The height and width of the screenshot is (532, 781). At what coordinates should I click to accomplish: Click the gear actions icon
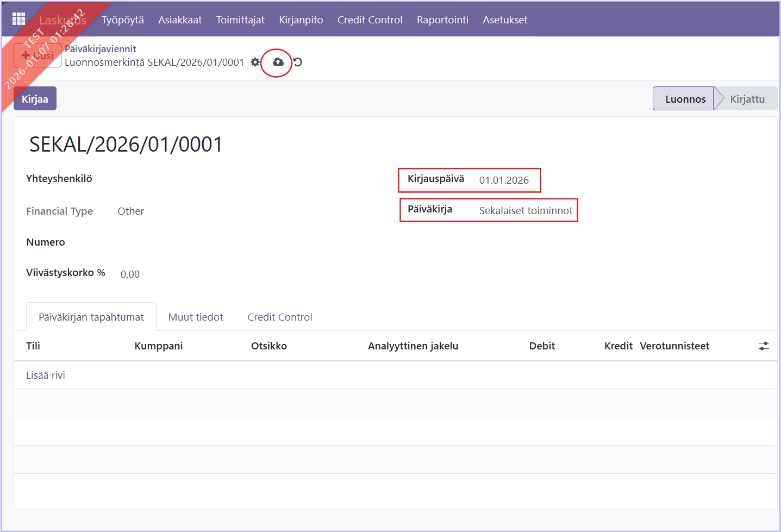255,62
